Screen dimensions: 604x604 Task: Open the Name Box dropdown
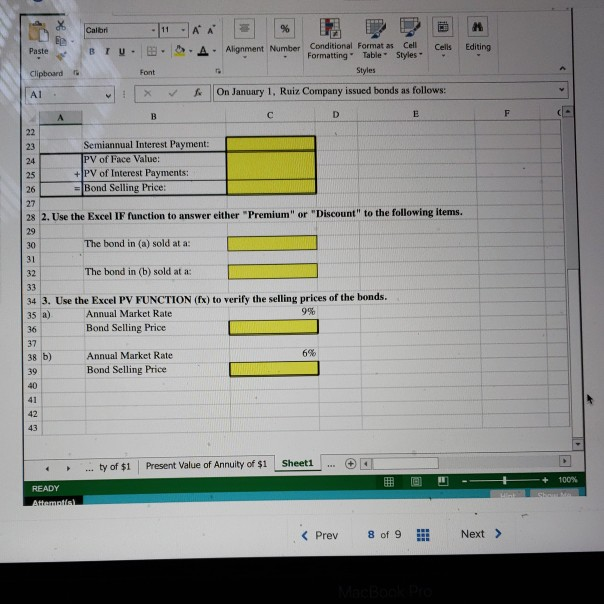108,95
